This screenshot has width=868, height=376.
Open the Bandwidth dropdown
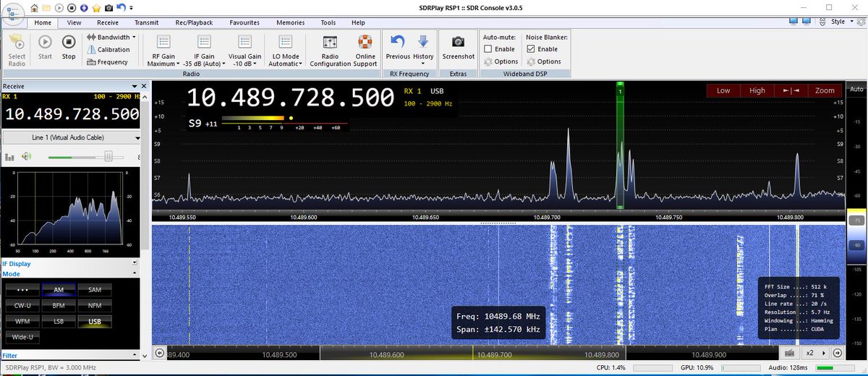tap(111, 37)
